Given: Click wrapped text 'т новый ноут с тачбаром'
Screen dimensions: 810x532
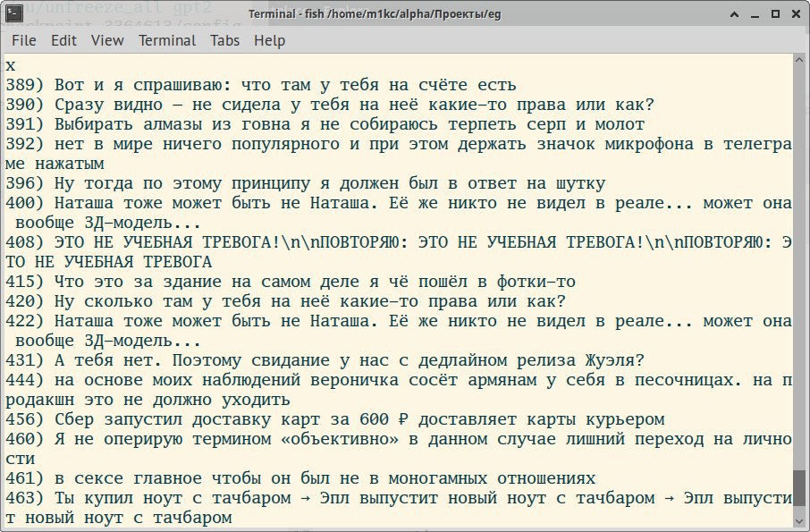Looking at the screenshot, I should point(118,517).
